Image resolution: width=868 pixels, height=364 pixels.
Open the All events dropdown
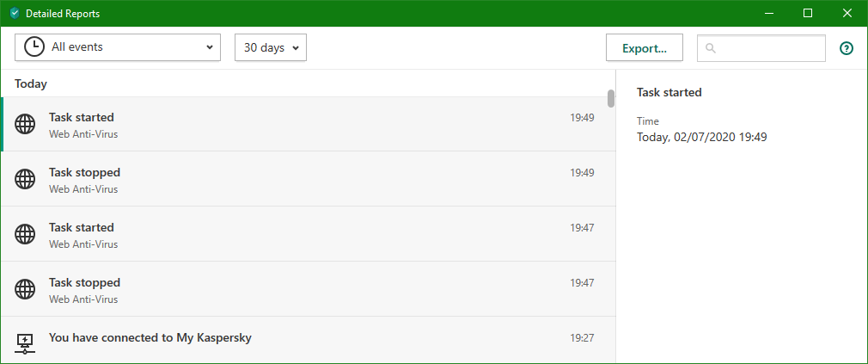point(118,47)
